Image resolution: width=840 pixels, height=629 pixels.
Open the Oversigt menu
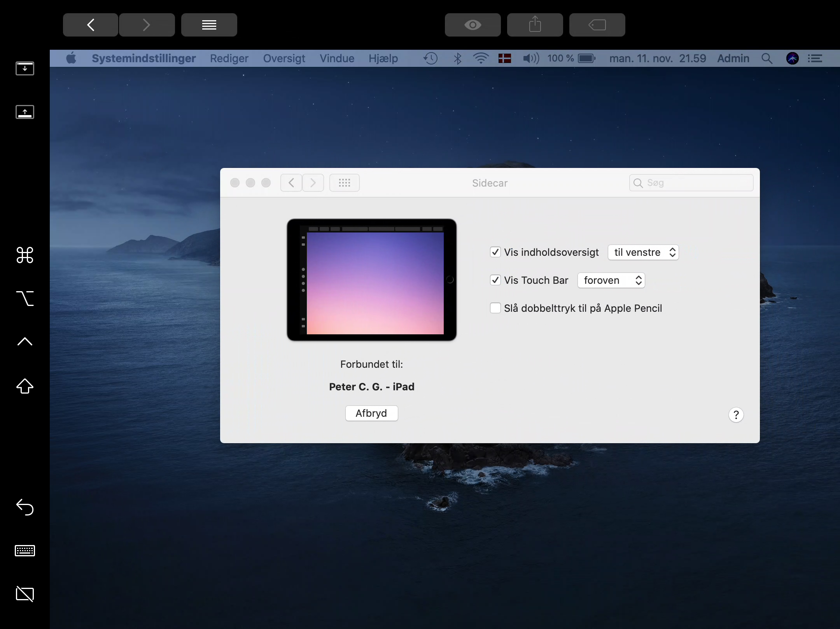click(x=284, y=58)
